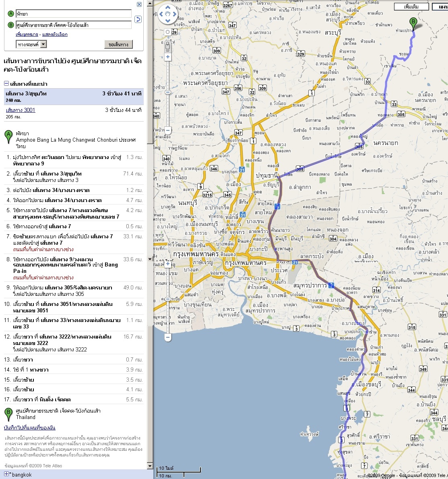Open the แสดงตัวเลือก link
This screenshot has width=448, height=479.
click(55, 34)
